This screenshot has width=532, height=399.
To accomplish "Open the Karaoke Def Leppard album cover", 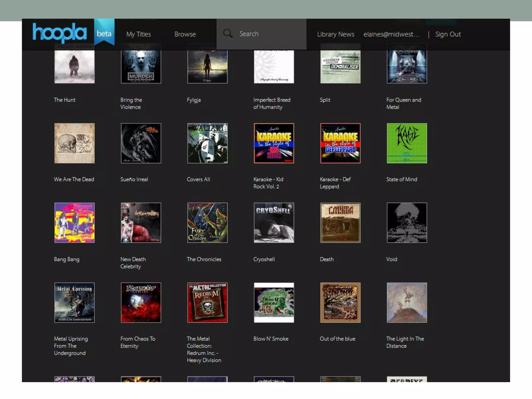I will 340,143.
